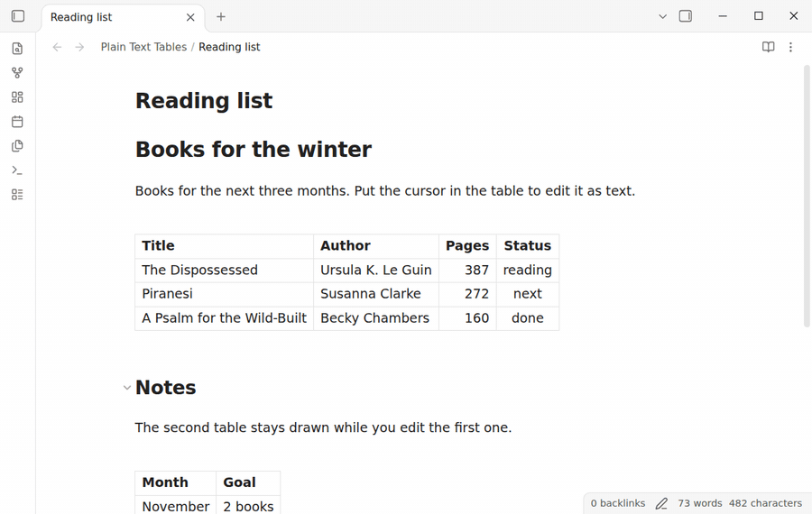Click the Reading list note title
Image resolution: width=812 pixels, height=514 pixels.
[204, 100]
